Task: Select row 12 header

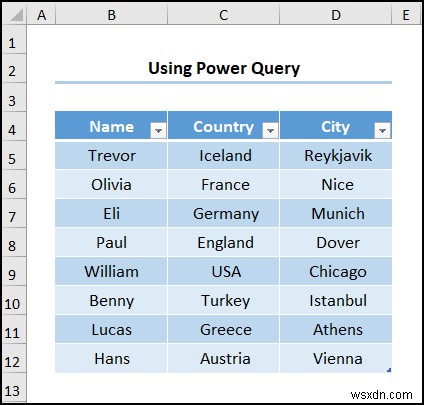Action: tap(13, 361)
